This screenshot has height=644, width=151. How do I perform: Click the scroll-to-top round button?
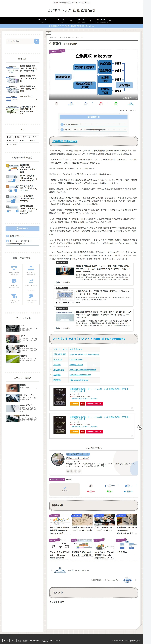point(140,427)
